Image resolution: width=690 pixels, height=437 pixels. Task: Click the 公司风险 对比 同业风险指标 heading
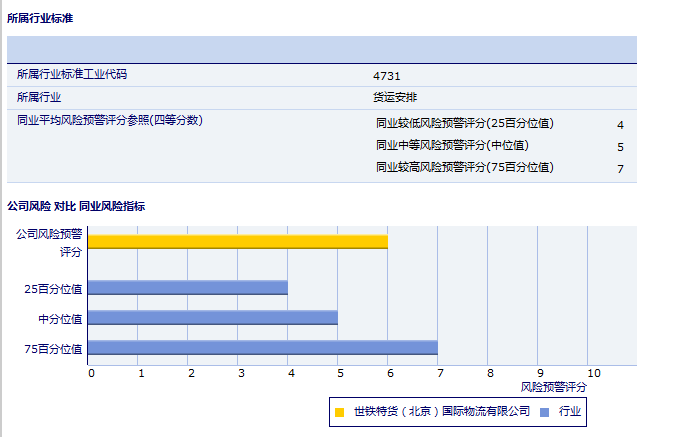[76, 206]
